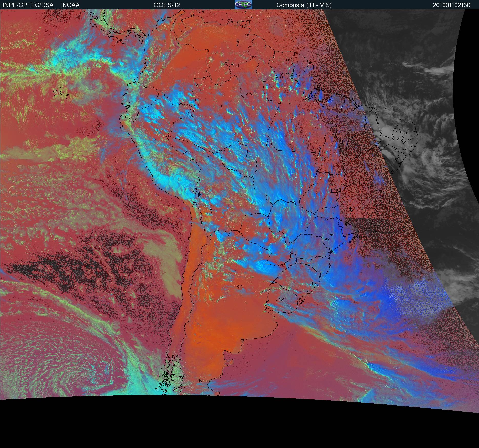Click the 201001102130 timestamp

451,5
